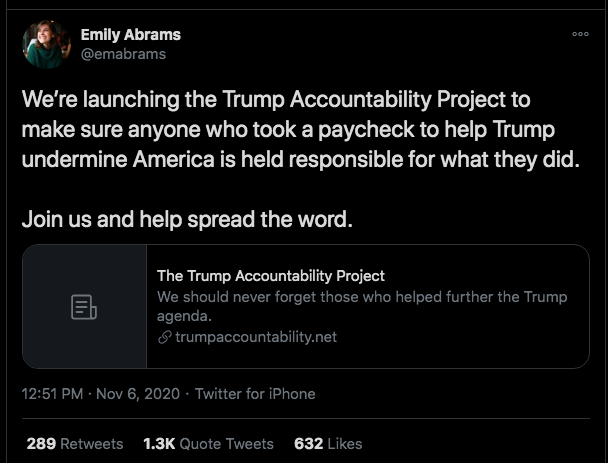The height and width of the screenshot is (463, 608).
Task: Click the card description about the Trump agenda
Action: tap(361, 306)
